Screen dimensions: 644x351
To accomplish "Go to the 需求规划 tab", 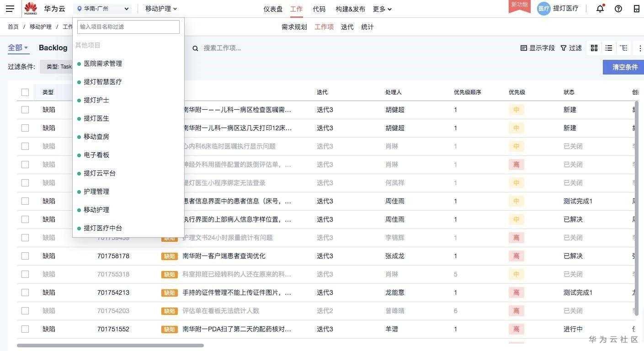I will (x=294, y=27).
